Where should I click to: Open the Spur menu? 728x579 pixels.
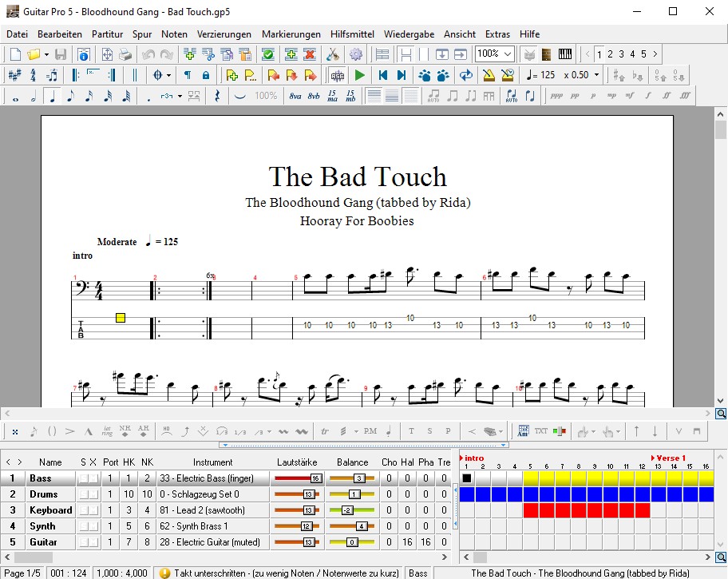coord(142,34)
